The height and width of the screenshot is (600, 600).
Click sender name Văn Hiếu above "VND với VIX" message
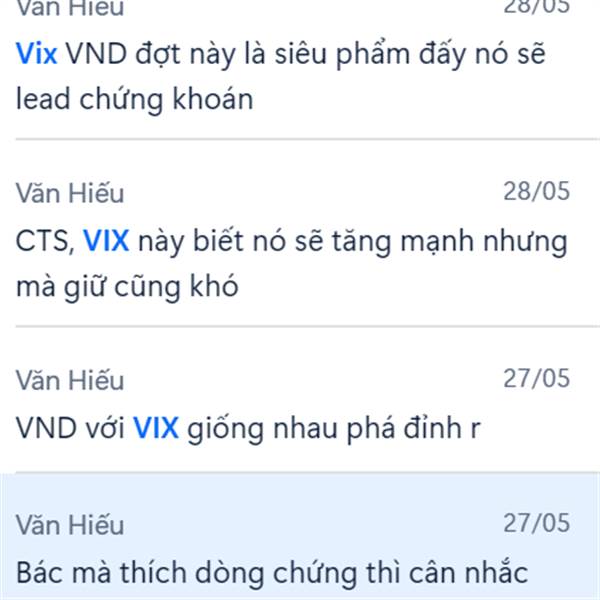coord(70,380)
